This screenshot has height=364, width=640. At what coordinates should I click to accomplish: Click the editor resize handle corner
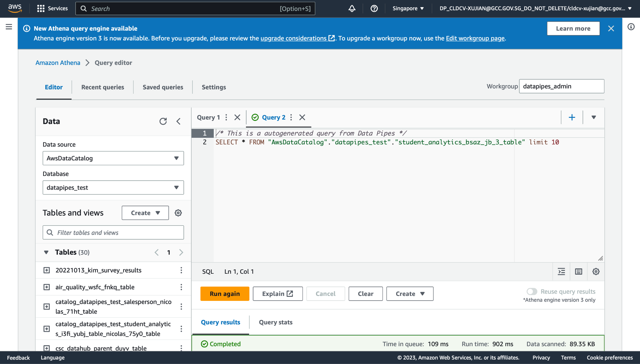click(600, 258)
